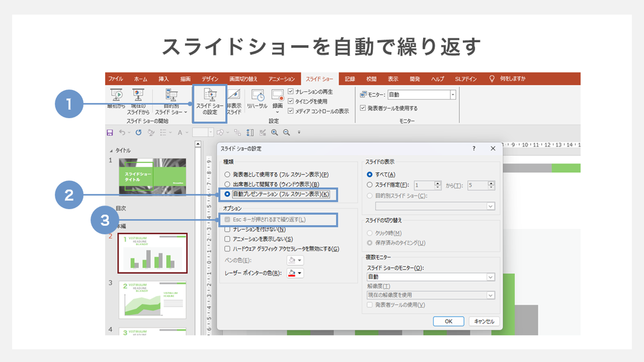Switch to 画面切り替え tab
Screen dimensions: 644x362
click(x=243, y=79)
